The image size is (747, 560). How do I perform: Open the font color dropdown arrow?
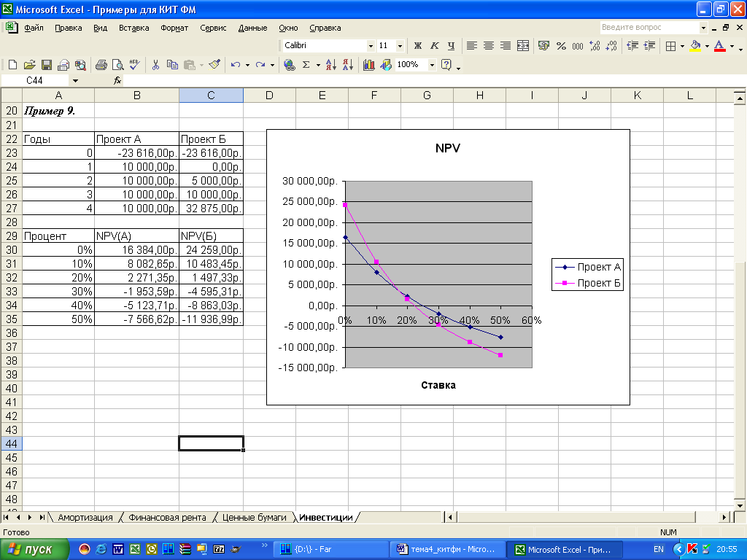coord(732,46)
